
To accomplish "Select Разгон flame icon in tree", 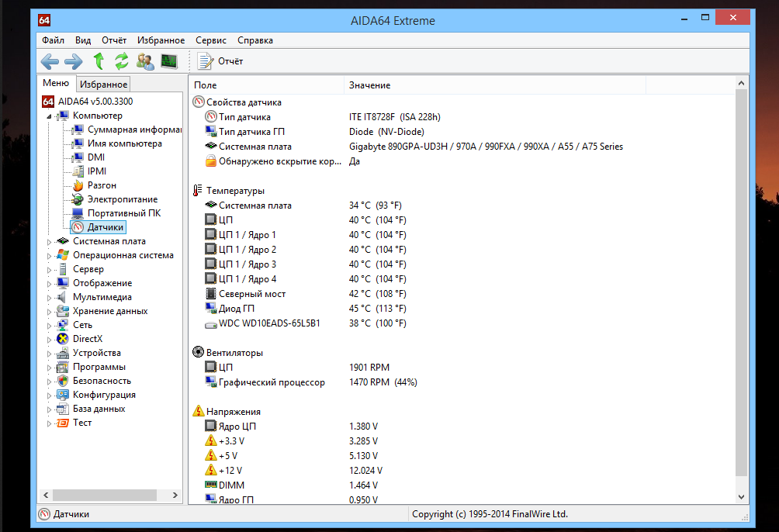I will (x=78, y=185).
